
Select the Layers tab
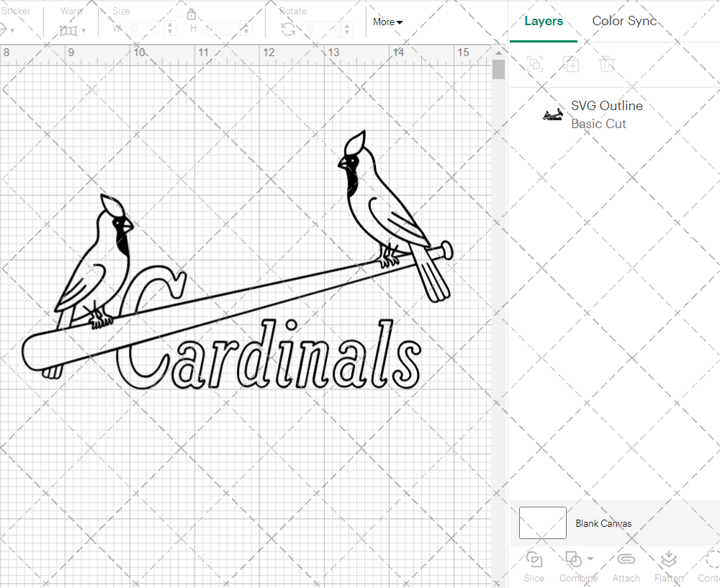[544, 21]
